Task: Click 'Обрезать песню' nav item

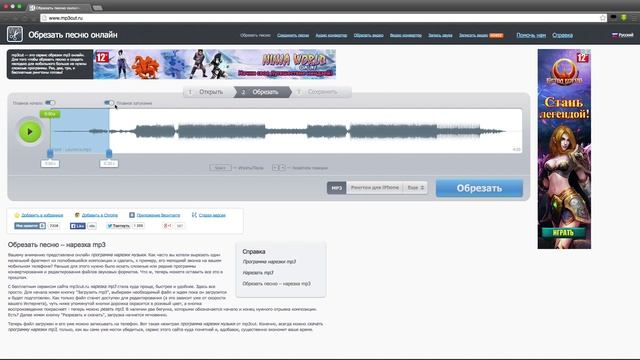Action: pyautogui.click(x=255, y=36)
